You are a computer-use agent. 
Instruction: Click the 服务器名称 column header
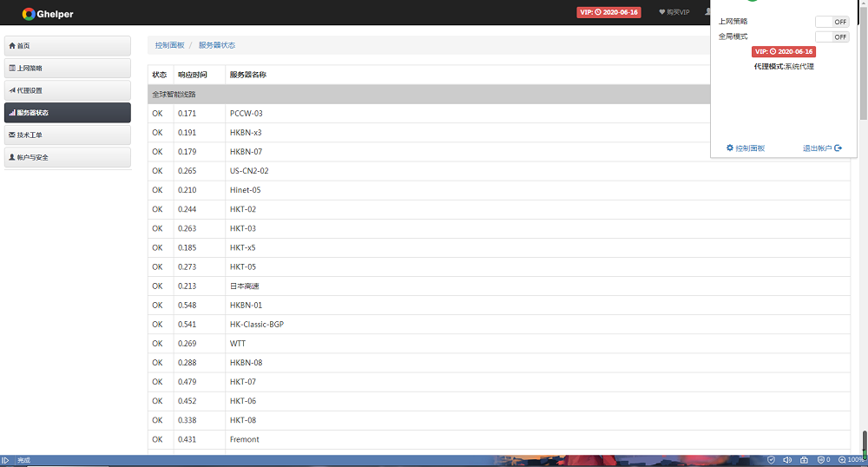point(248,75)
